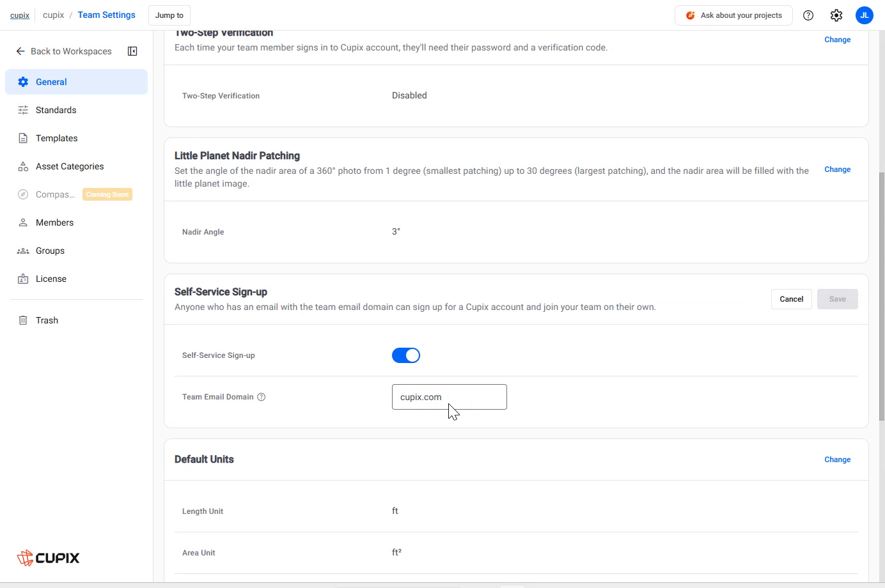
Task: Click the Groups people icon
Action: click(x=23, y=251)
